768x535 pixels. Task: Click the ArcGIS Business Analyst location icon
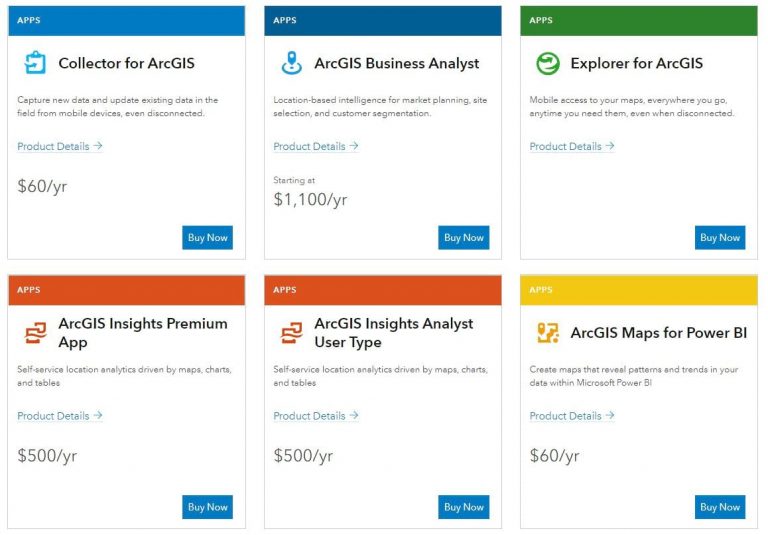coord(291,63)
